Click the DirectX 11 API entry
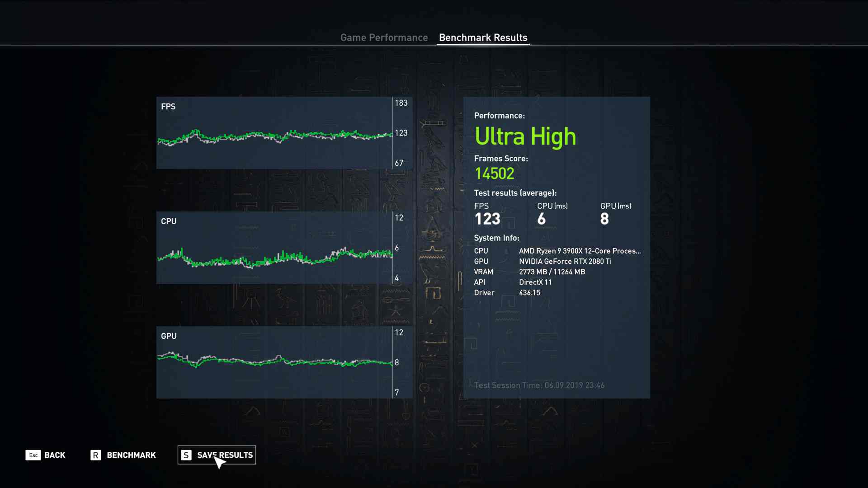 coord(535,282)
